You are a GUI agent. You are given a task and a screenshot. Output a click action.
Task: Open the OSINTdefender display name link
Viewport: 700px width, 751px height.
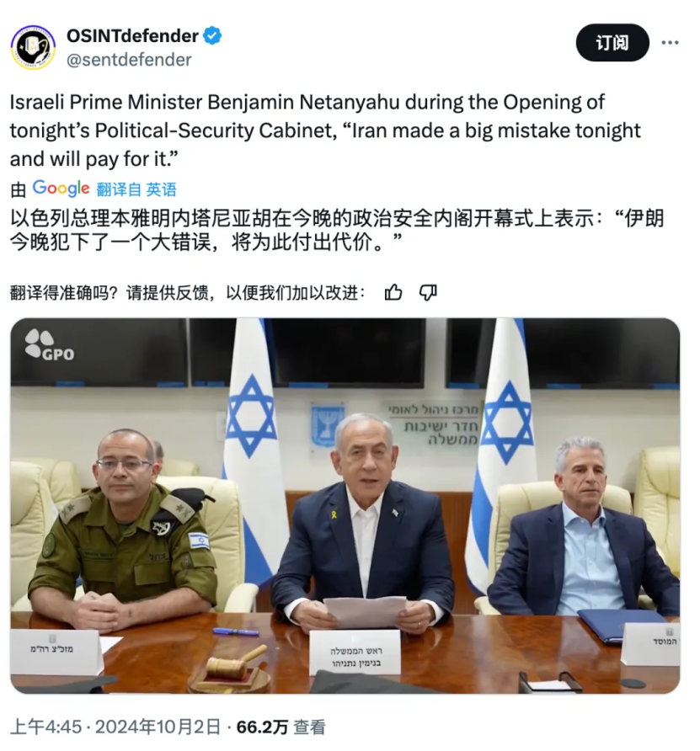[x=132, y=36]
